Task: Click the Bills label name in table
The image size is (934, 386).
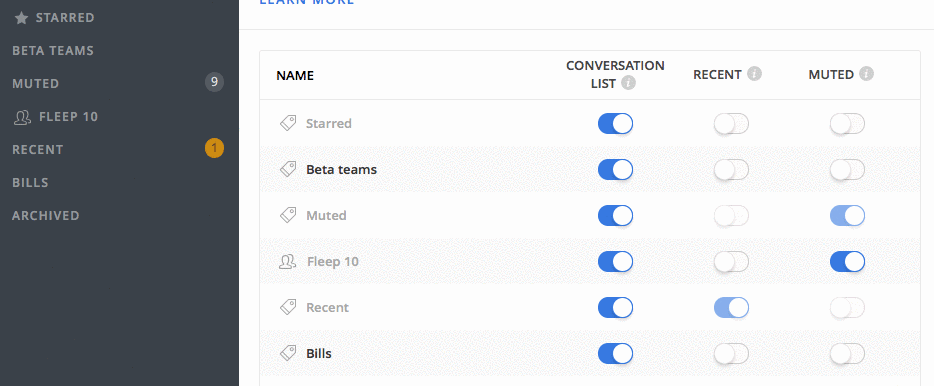Action: click(319, 353)
